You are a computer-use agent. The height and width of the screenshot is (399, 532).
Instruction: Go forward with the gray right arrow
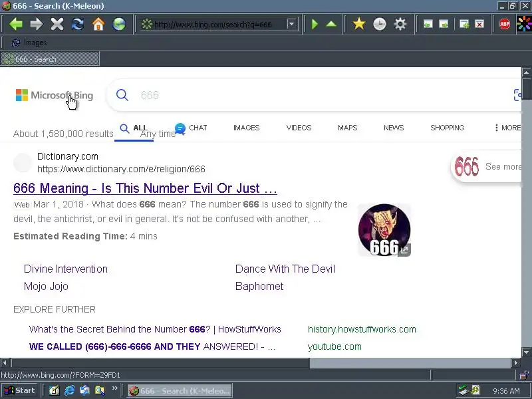(x=37, y=24)
